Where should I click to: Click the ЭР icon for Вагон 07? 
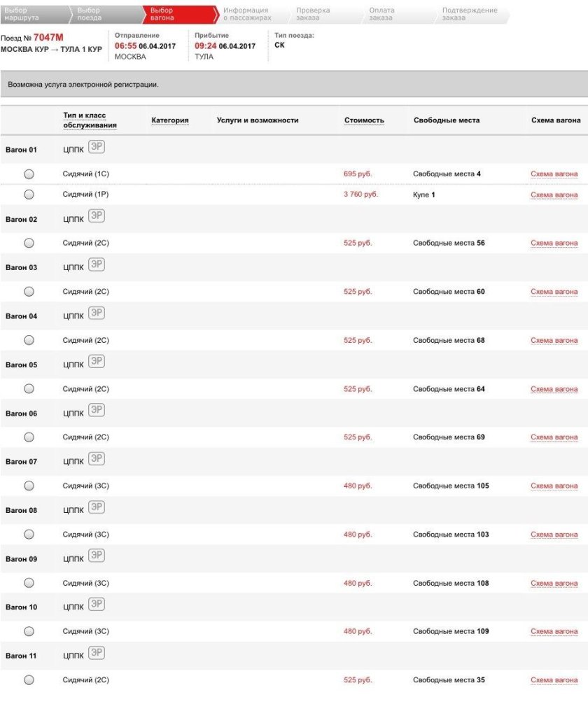click(x=97, y=459)
